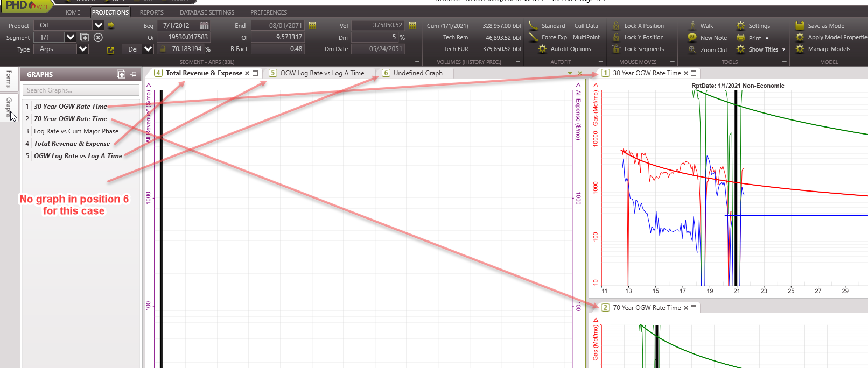Open the REPORTS ribbon tab
Viewport: 868px width, 368px height.
point(151,12)
